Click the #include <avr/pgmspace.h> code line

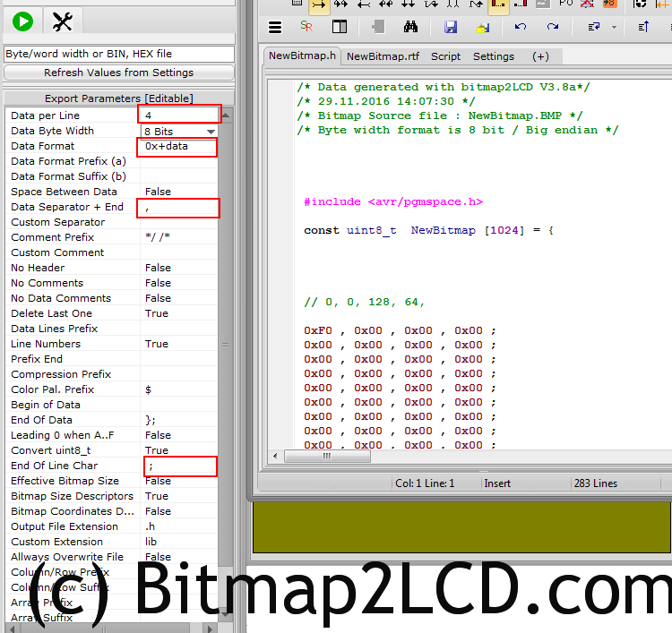pos(393,201)
